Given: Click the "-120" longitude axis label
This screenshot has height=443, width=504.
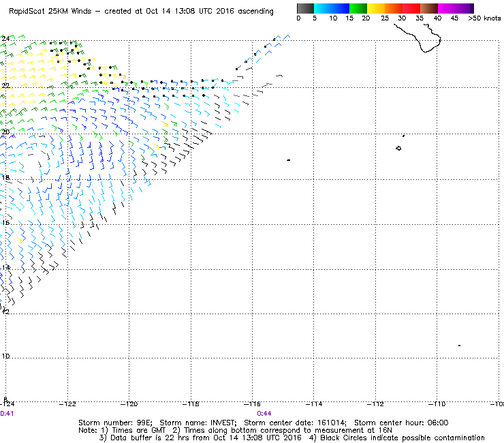Looking at the screenshot, I should coord(129,404).
